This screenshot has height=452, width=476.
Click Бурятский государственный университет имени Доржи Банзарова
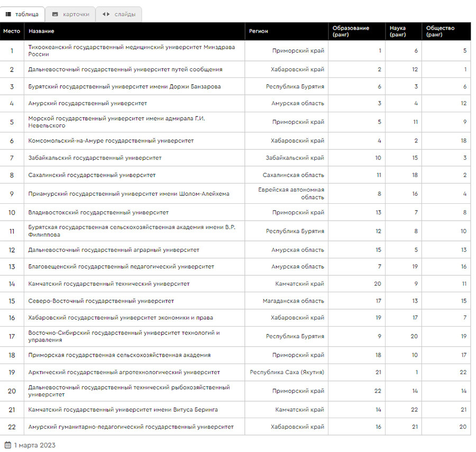[124, 87]
